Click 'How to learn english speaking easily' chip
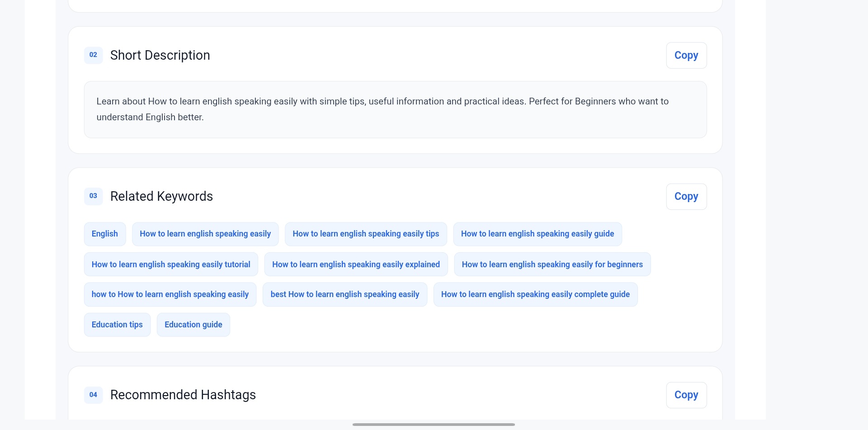The image size is (868, 430). tap(205, 234)
